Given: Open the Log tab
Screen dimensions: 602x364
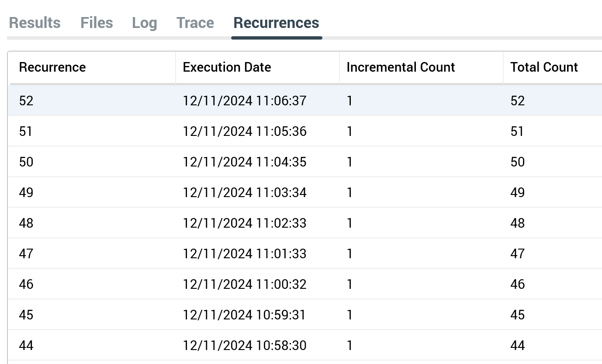Looking at the screenshot, I should coord(144,23).
